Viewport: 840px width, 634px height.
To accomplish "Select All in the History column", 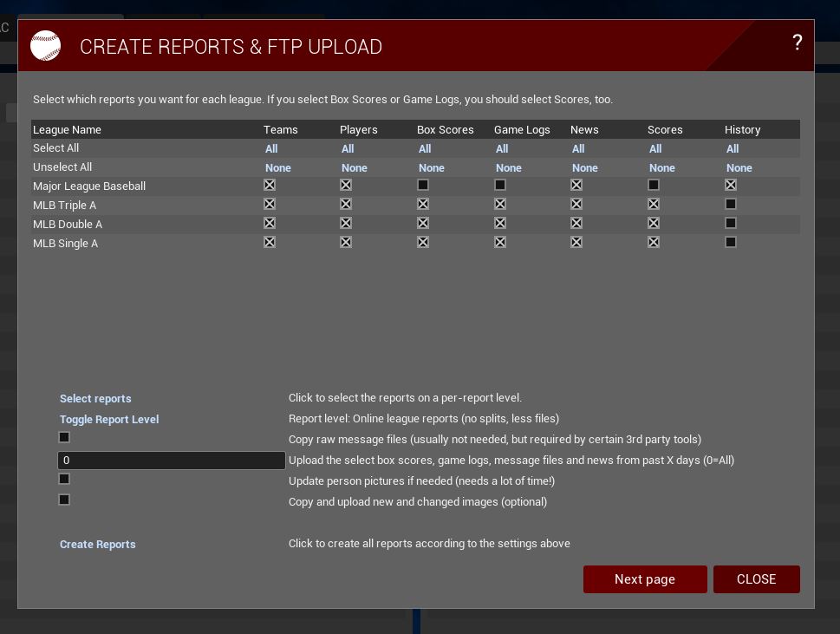I will click(733, 149).
